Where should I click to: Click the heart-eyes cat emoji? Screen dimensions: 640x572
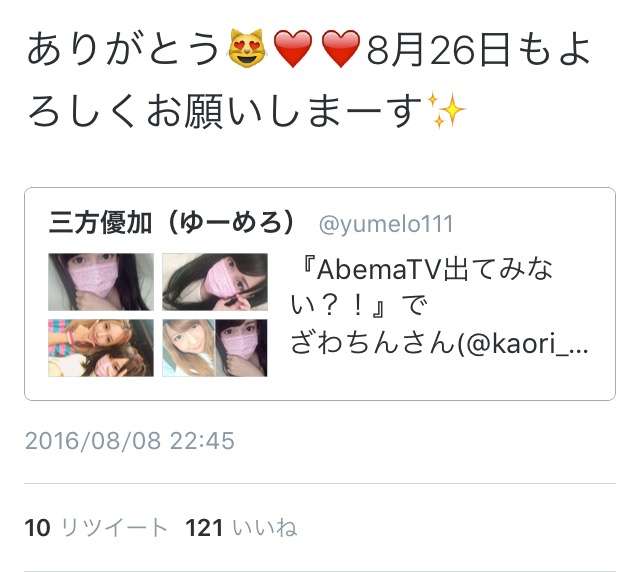click(x=247, y=48)
